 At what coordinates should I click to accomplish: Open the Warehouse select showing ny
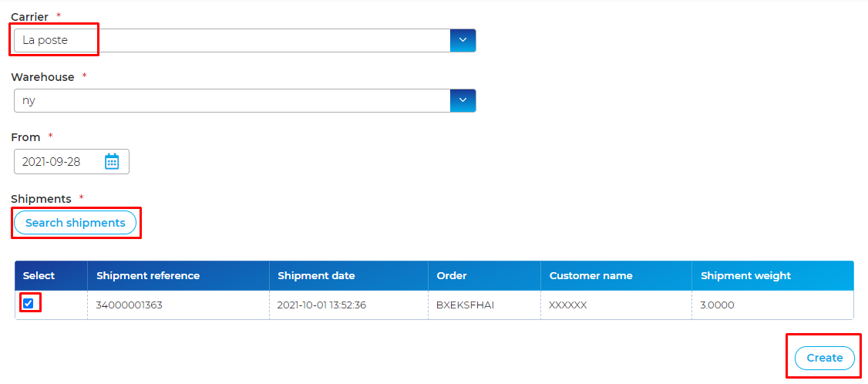(x=244, y=101)
